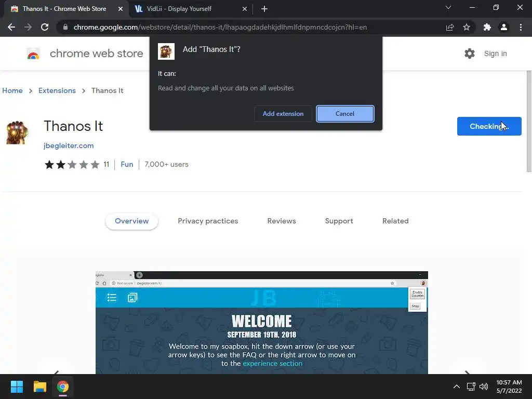532x399 pixels.
Task: Show hidden system tray icons
Action: click(x=457, y=387)
